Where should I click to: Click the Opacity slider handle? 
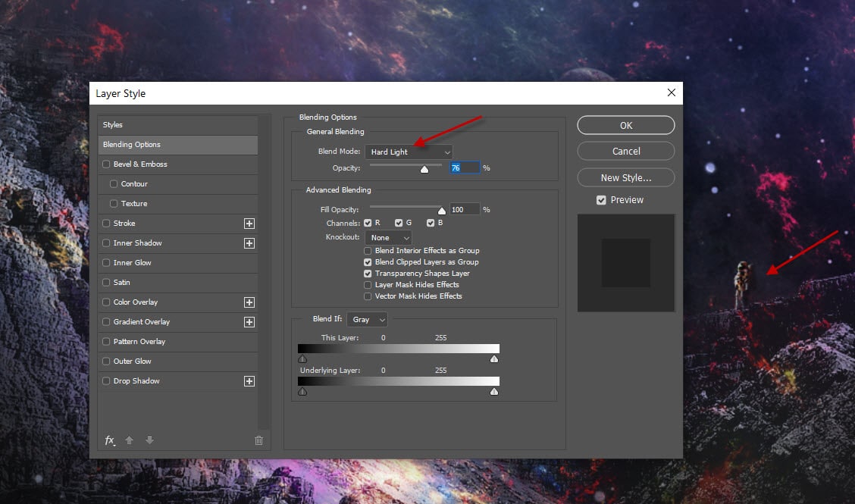pos(424,169)
